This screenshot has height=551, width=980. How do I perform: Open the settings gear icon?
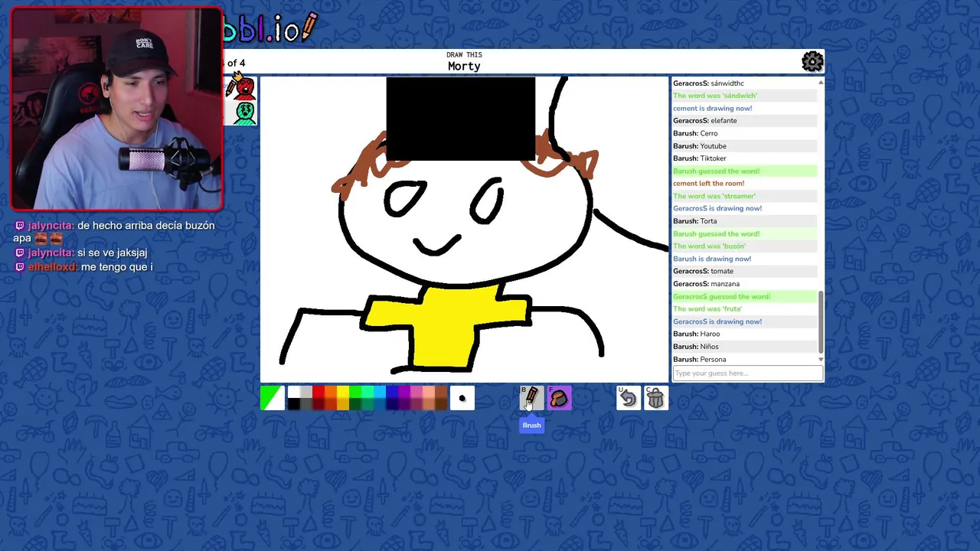pos(812,61)
